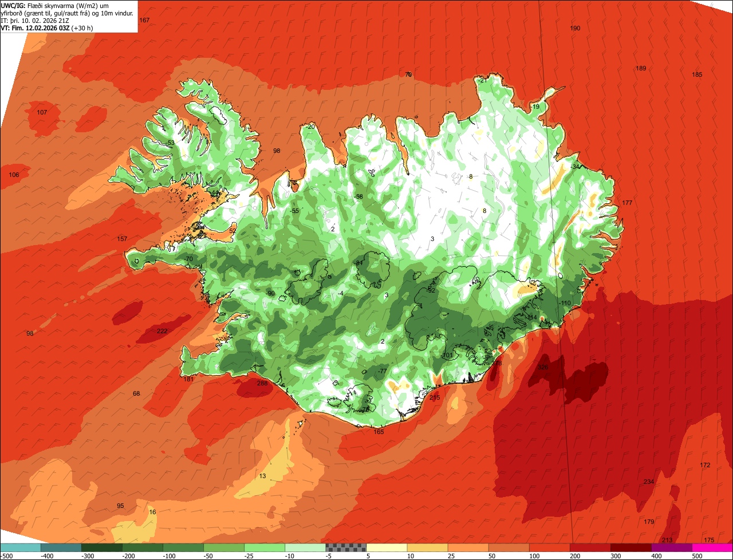Click the map value 13 on the yellow patch
Image resolution: width=733 pixels, height=560 pixels.
pyautogui.click(x=263, y=476)
